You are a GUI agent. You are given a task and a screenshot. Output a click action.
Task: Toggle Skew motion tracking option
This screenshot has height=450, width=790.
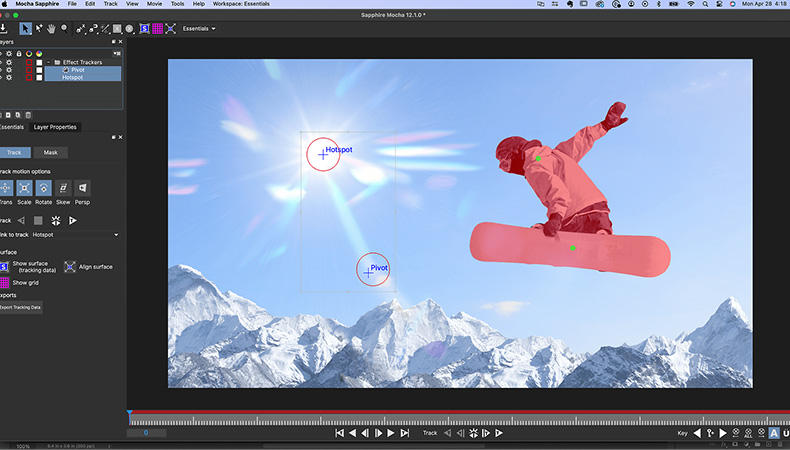63,188
